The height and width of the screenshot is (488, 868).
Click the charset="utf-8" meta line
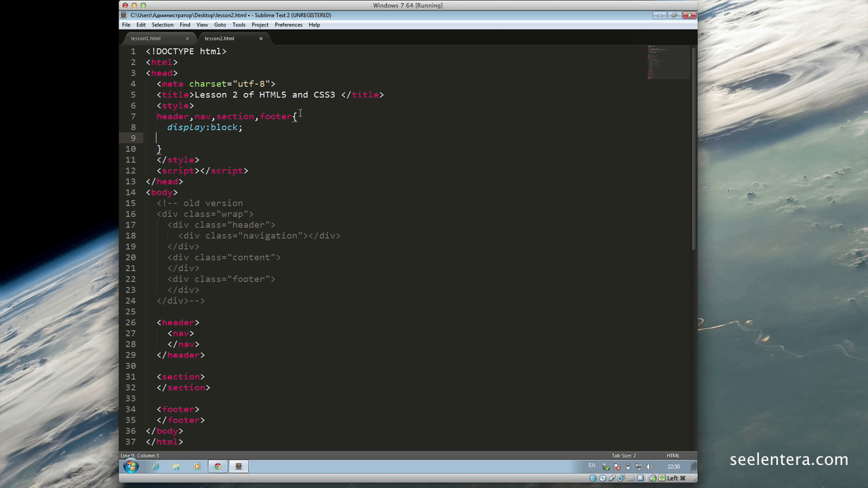216,84
